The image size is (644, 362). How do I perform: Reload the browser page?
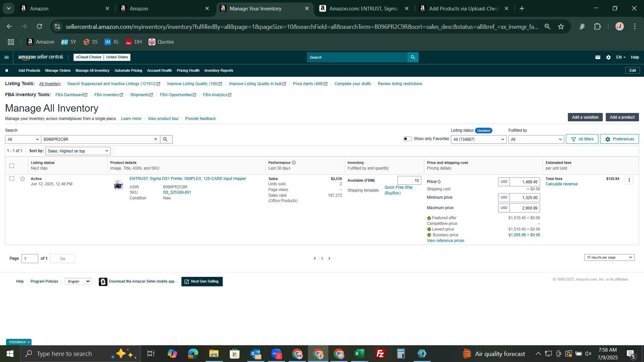[x=40, y=26]
